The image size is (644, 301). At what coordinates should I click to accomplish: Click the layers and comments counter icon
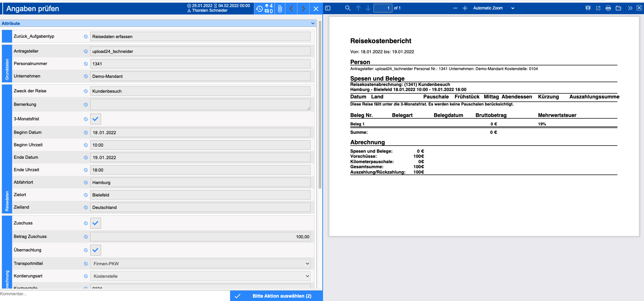[269, 9]
